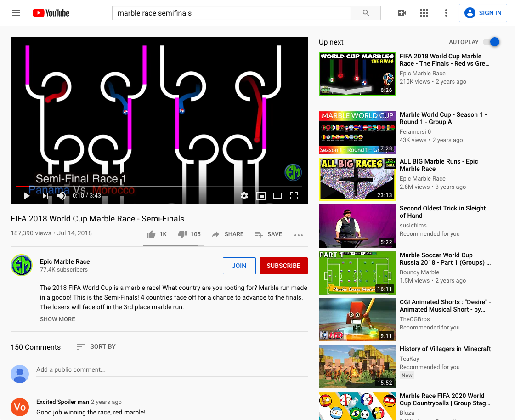The width and height of the screenshot is (515, 420).
Task: Open TeaKay channel link
Action: pos(409,358)
